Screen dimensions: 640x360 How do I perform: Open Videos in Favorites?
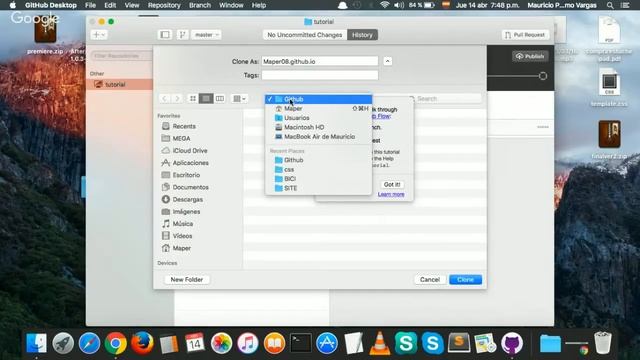point(182,236)
